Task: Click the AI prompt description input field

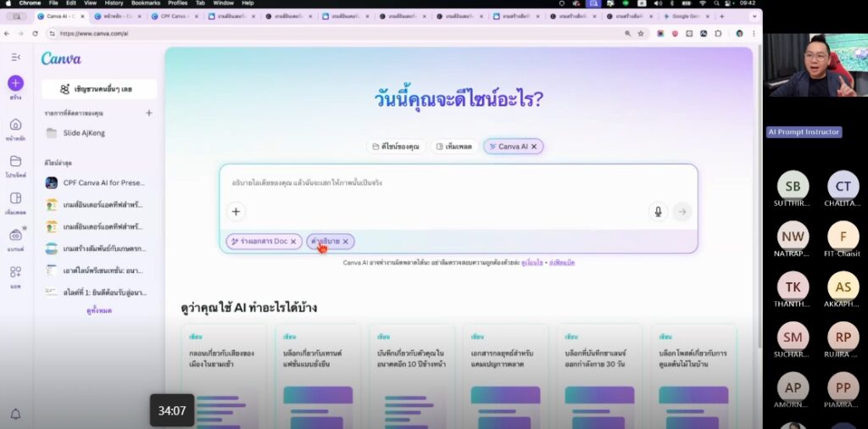Action: [x=459, y=182]
